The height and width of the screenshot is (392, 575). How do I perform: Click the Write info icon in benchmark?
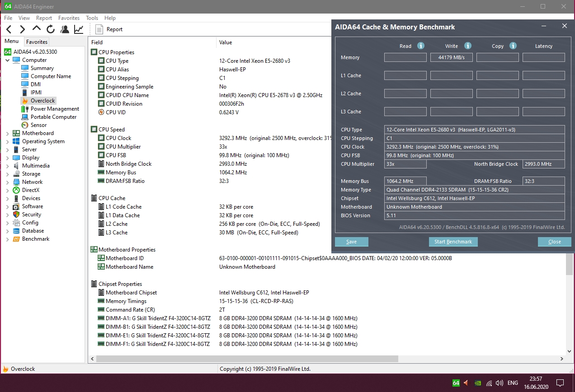tap(468, 46)
